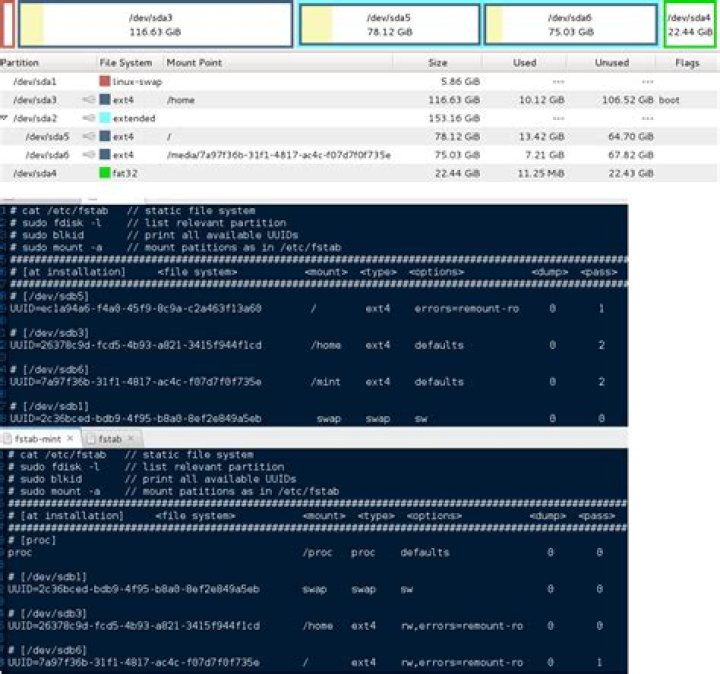Screen dimensions: 720x674
Task: Click the 22.43 GiB unused cell
Action: 631,174
